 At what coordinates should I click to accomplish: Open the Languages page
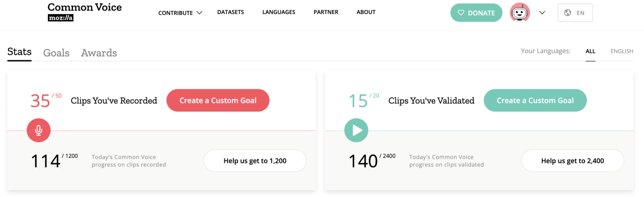[x=279, y=12]
